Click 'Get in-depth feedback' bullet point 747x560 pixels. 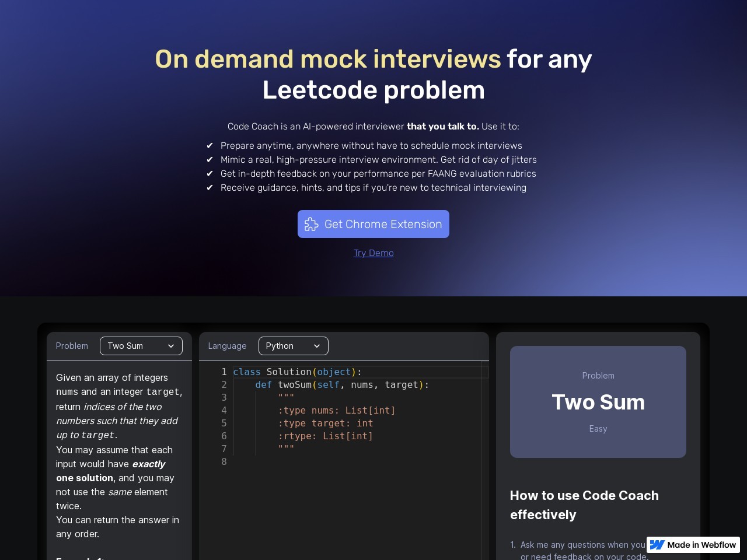378,173
